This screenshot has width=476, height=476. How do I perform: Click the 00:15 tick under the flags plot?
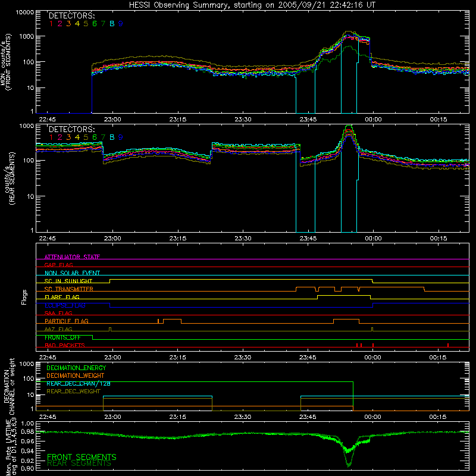tap(438, 358)
